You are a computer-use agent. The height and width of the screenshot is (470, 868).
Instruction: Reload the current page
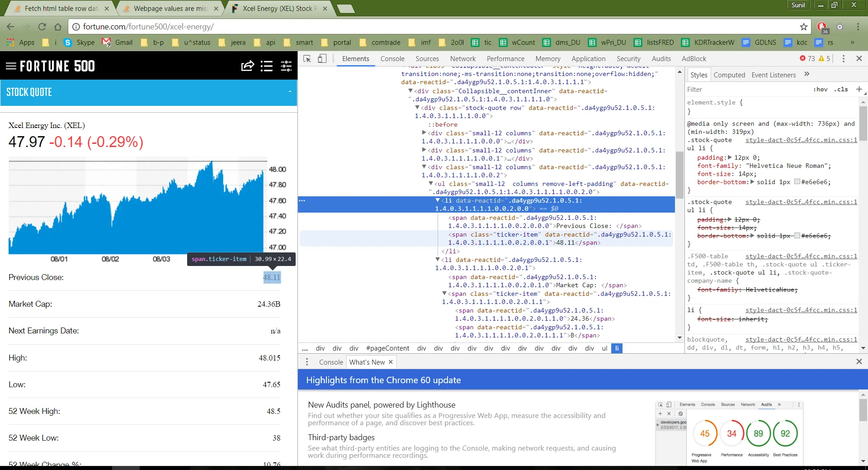click(x=42, y=27)
